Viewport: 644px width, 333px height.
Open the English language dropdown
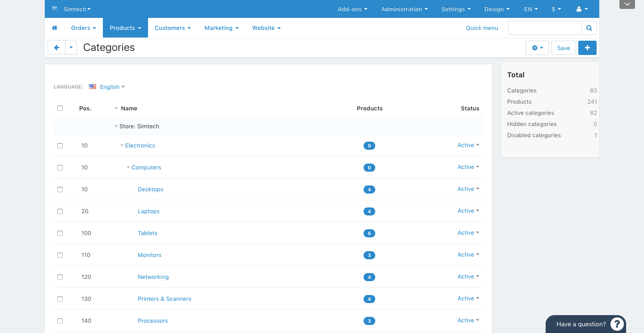pos(110,86)
